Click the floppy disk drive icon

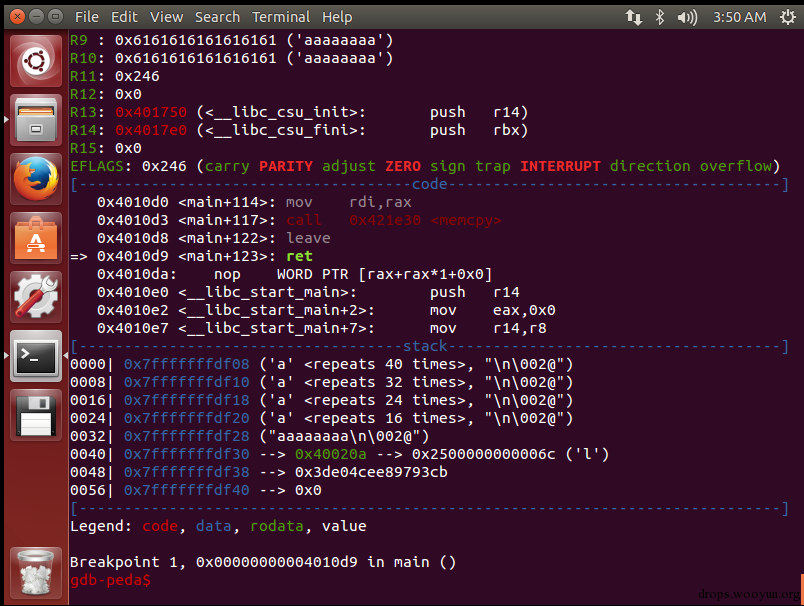tap(36, 415)
